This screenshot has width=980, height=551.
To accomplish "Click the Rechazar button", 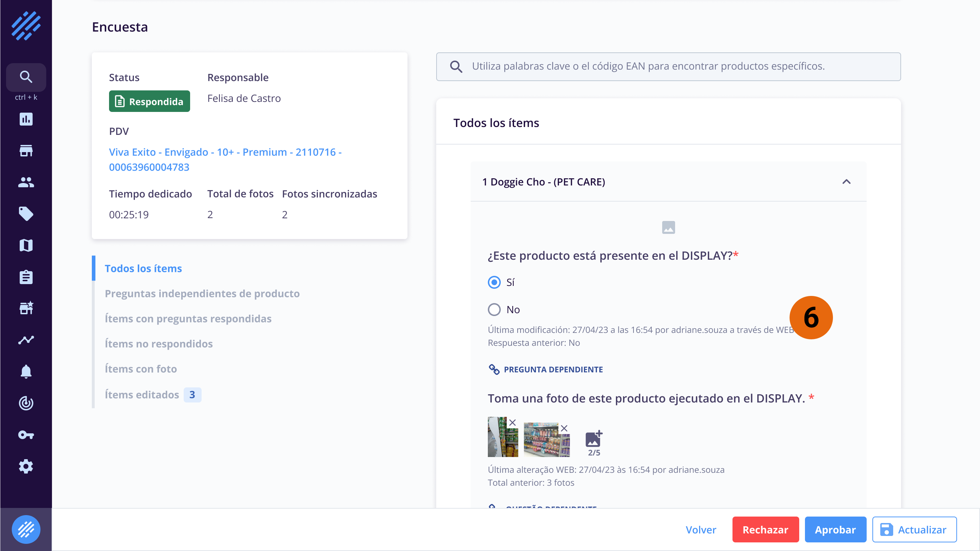I will [x=765, y=529].
